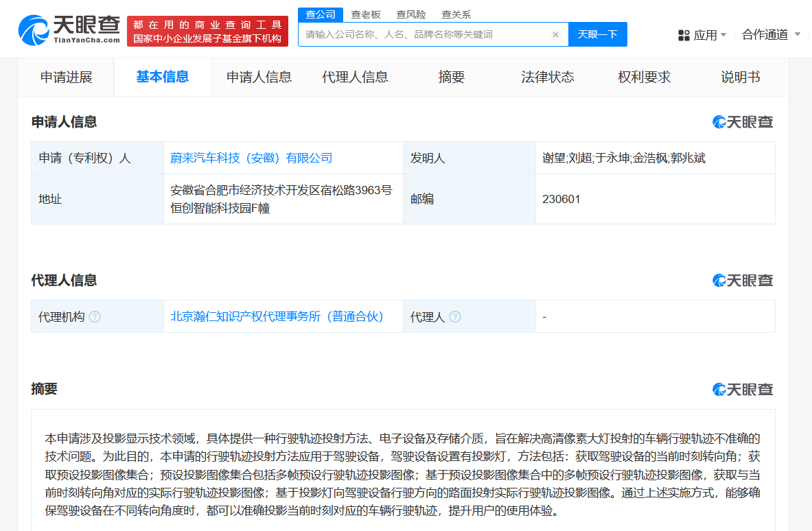Switch to the 查老板 search tab

366,14
